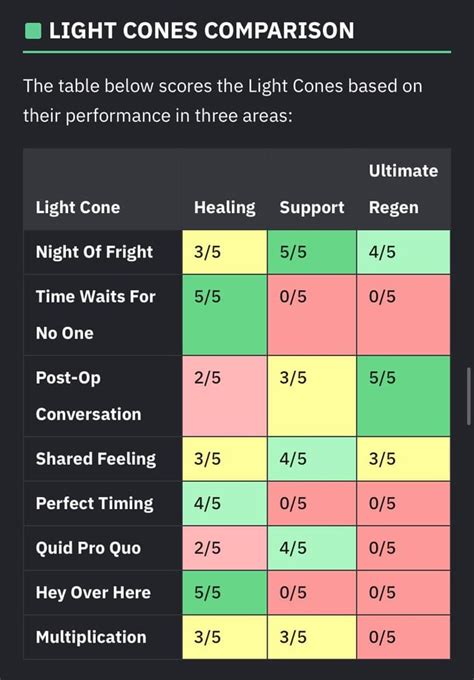Click the green square icon beside the heading

[x=33, y=31]
